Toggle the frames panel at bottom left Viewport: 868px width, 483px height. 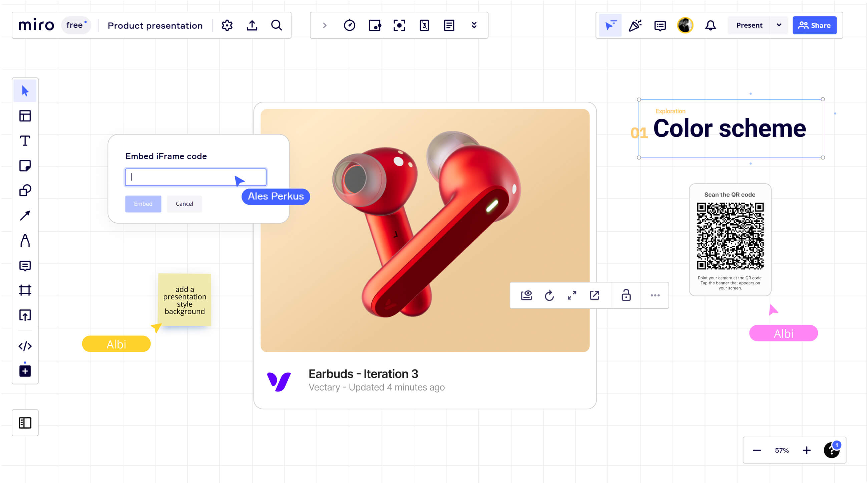coord(25,423)
